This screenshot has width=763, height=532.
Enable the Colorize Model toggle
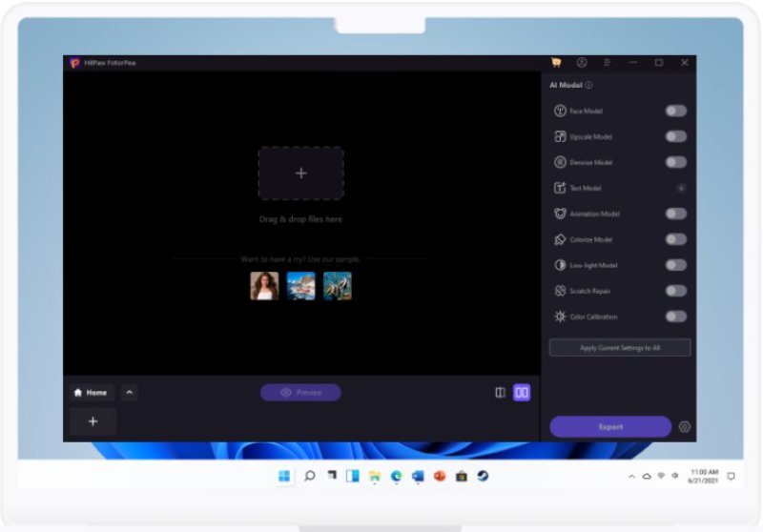click(x=676, y=239)
